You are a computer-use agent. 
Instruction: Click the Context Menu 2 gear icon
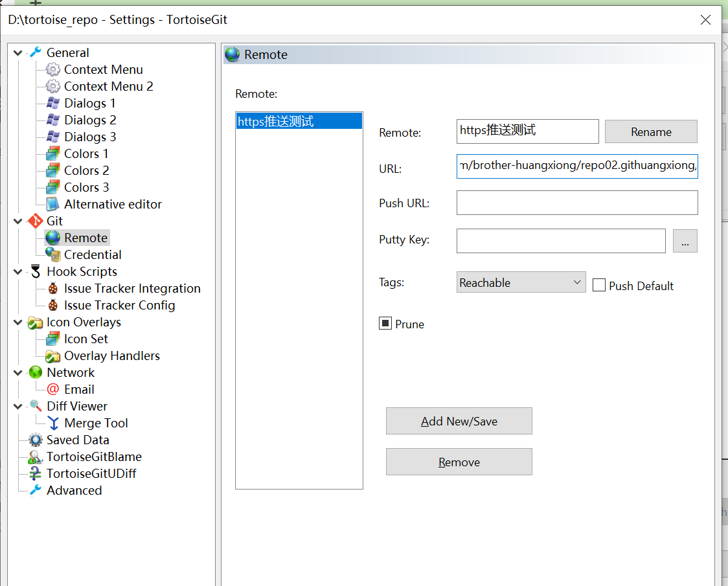point(53,86)
